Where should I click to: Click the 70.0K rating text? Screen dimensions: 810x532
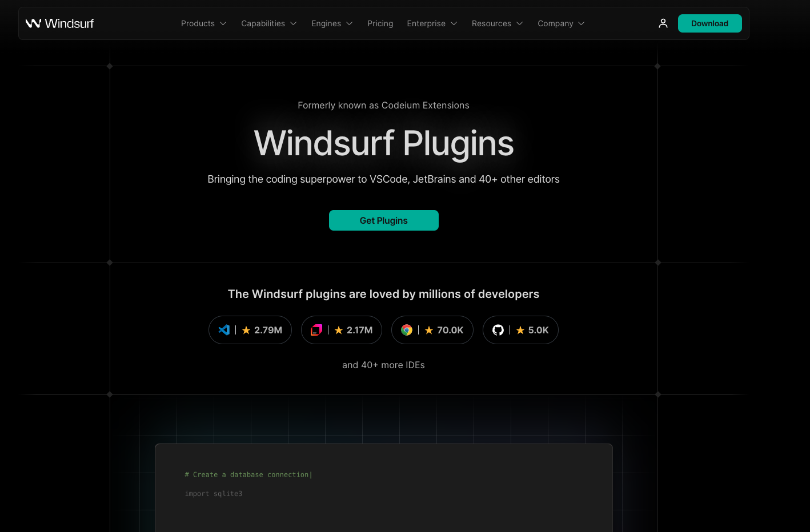450,330
